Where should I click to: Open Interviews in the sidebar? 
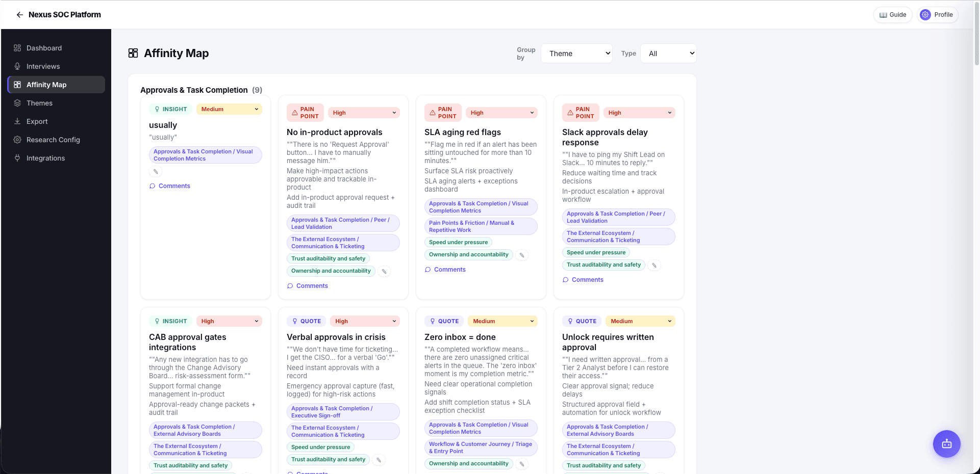pyautogui.click(x=56, y=66)
